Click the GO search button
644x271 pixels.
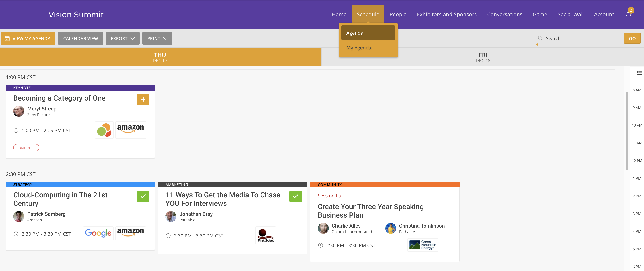632,38
